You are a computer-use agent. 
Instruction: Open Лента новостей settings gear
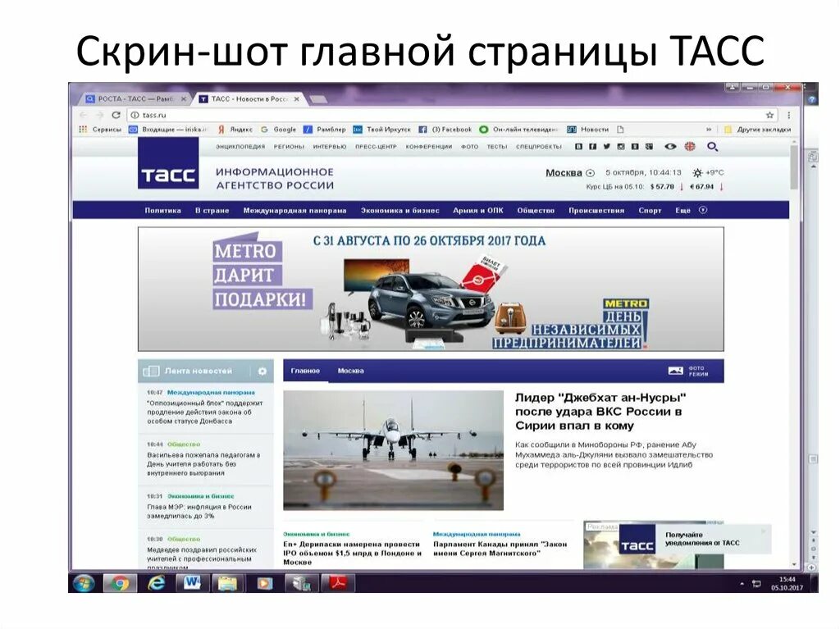pyautogui.click(x=262, y=371)
